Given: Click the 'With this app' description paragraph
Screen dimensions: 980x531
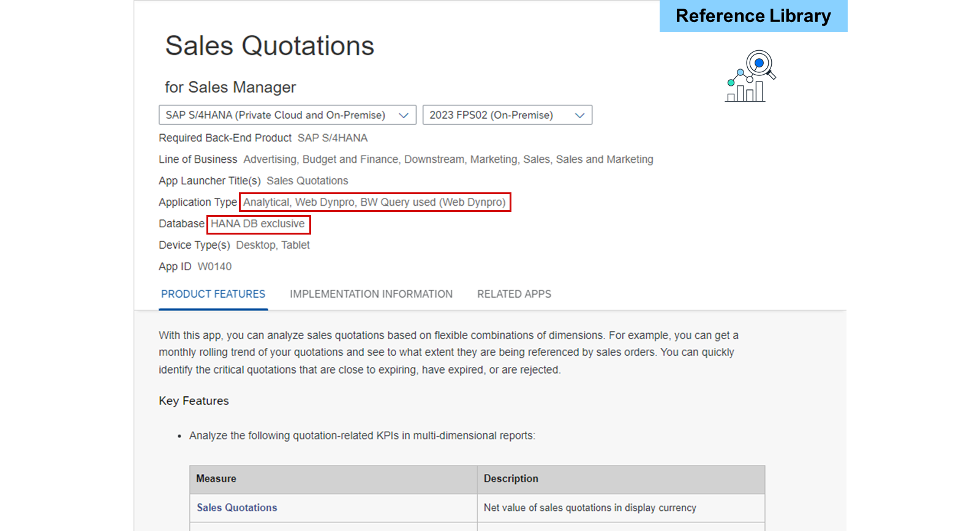Looking at the screenshot, I should point(449,353).
